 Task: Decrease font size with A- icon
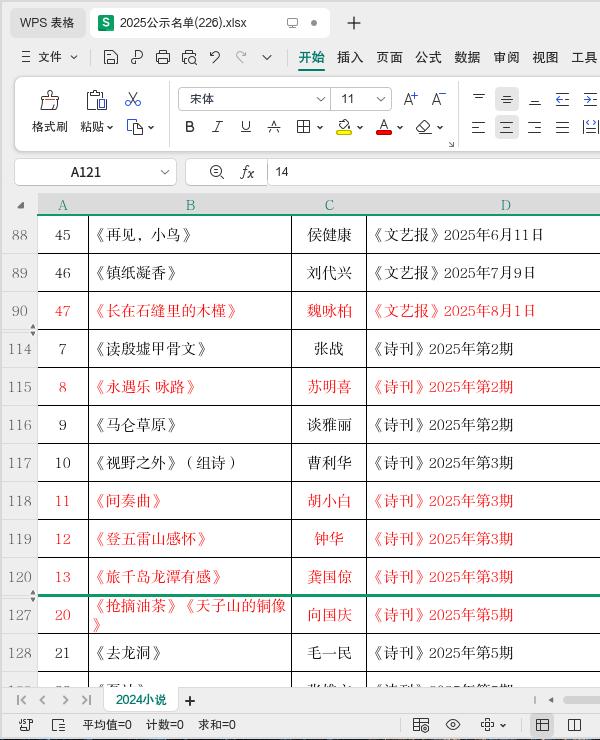coord(439,99)
